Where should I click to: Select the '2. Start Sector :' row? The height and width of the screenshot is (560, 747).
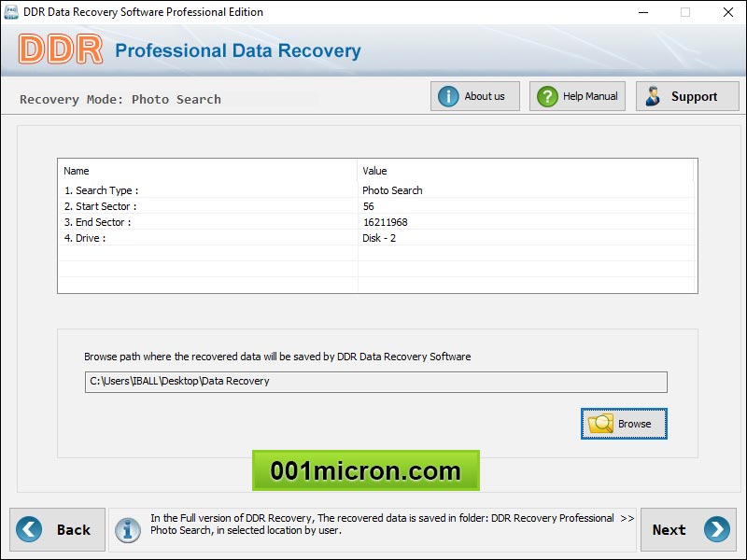coord(376,206)
